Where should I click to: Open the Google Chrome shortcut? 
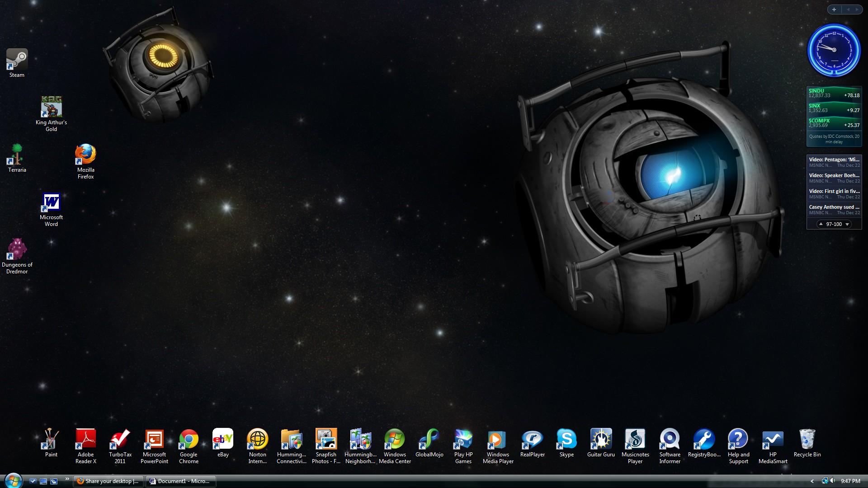pyautogui.click(x=189, y=439)
